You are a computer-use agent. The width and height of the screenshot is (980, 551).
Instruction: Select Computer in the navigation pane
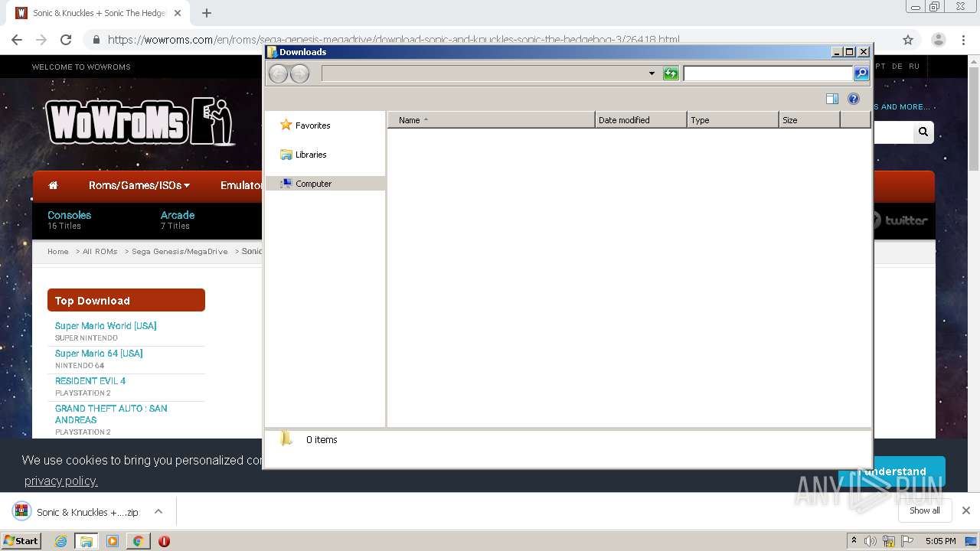(325, 184)
